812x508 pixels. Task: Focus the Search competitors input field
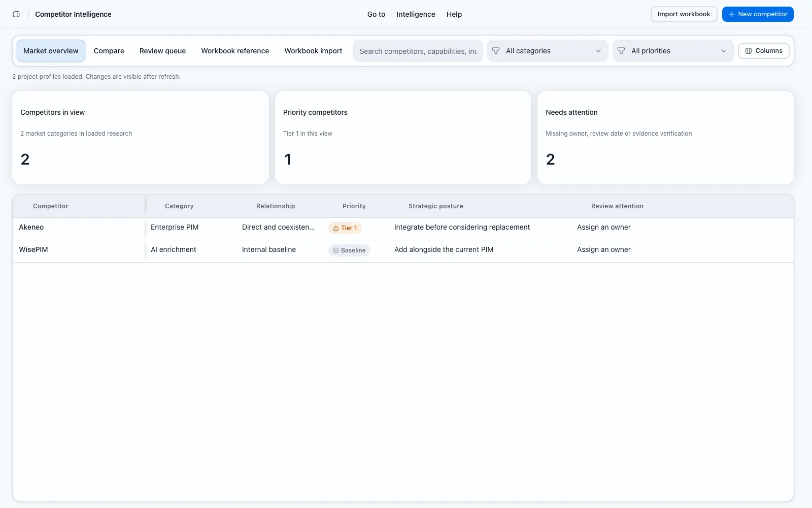[418, 51]
